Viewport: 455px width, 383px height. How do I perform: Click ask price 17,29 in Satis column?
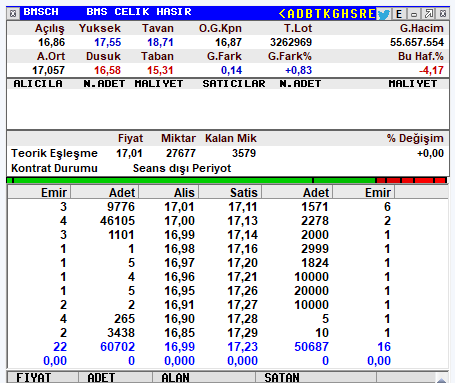point(243,333)
